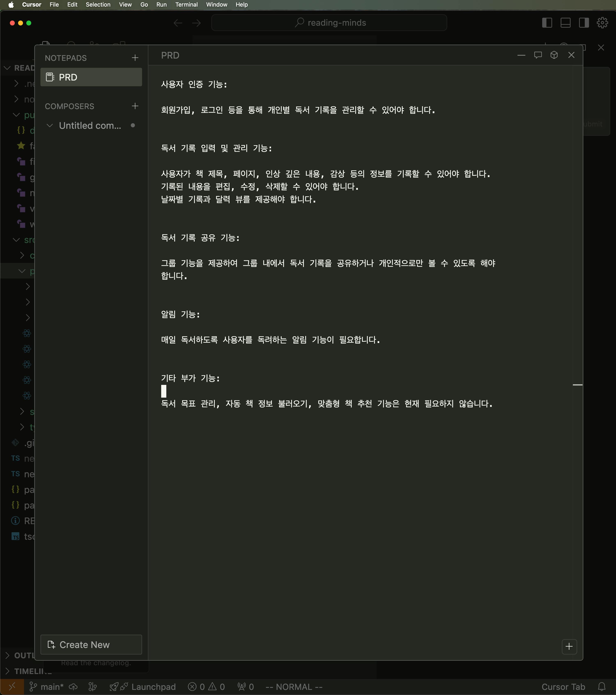The width and height of the screenshot is (616, 695).
Task: Collapse the Untitled composer entry
Action: [50, 125]
